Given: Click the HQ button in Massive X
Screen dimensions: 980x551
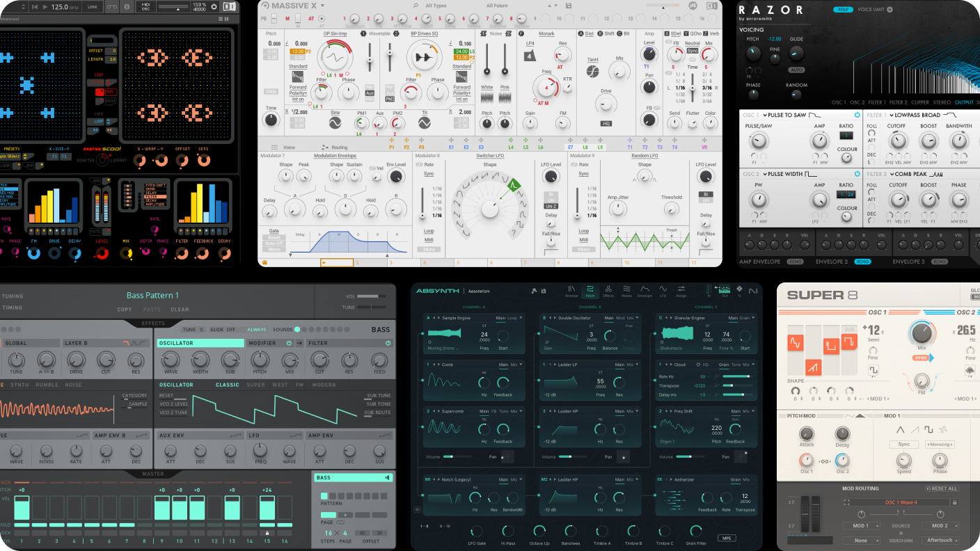Looking at the screenshot, I should (606, 123).
